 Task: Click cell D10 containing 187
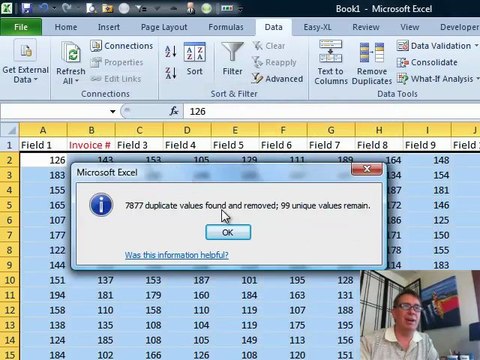click(187, 280)
